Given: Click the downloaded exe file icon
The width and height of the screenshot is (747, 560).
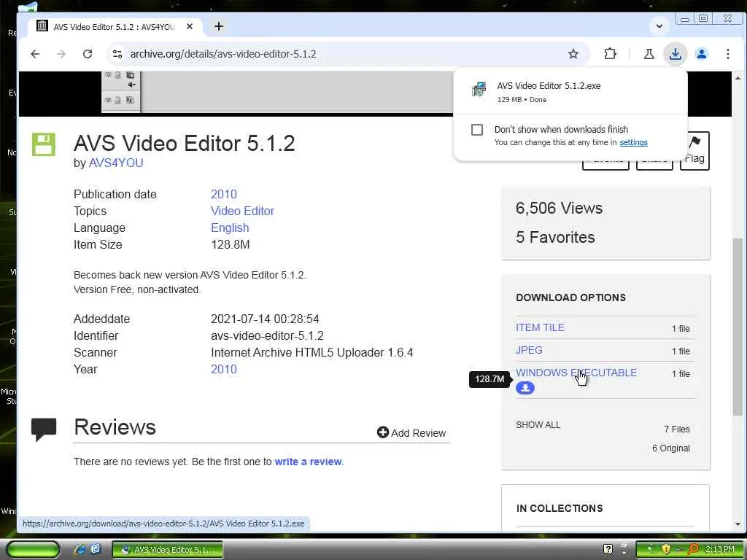Looking at the screenshot, I should pyautogui.click(x=479, y=89).
